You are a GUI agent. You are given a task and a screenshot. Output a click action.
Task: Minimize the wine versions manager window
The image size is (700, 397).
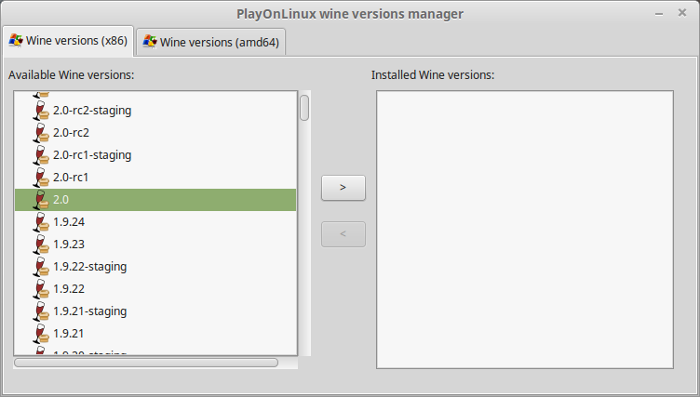click(659, 14)
